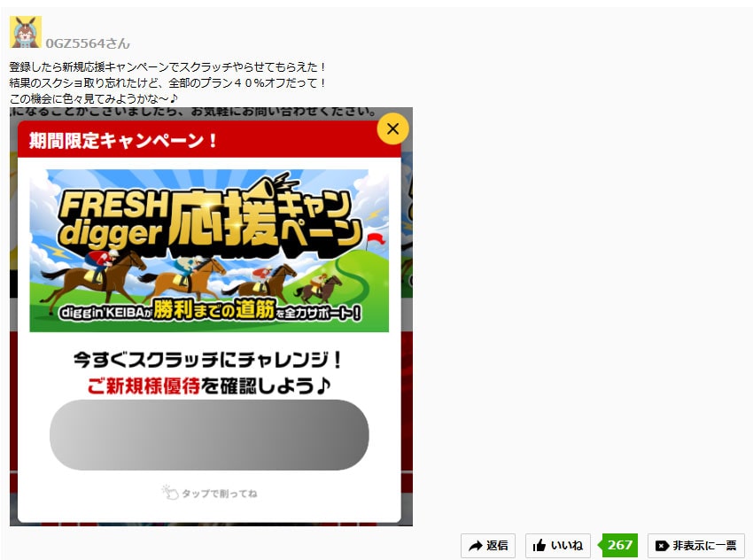
Task: Click the hide-vote tag icon
Action: tap(662, 546)
